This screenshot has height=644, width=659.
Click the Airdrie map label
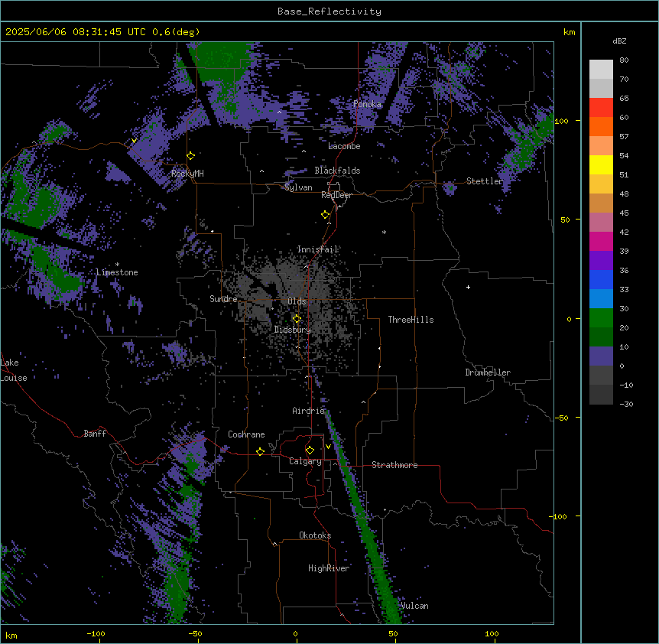(x=309, y=411)
